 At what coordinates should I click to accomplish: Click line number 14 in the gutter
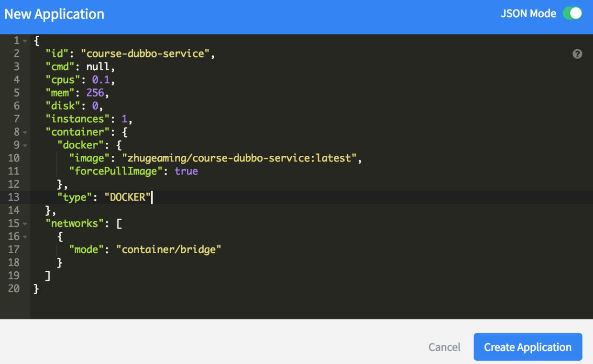14,210
